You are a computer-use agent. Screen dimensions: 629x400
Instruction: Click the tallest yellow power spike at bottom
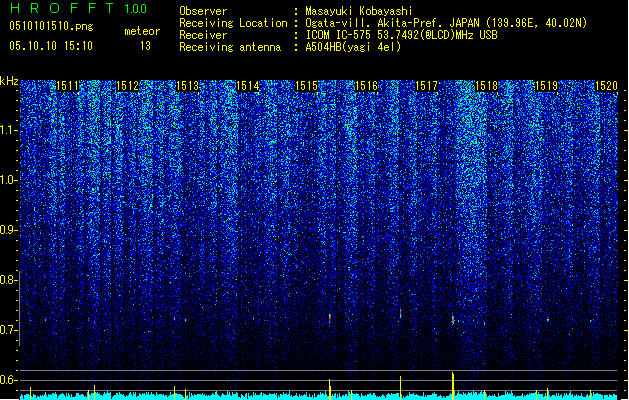[x=453, y=386]
